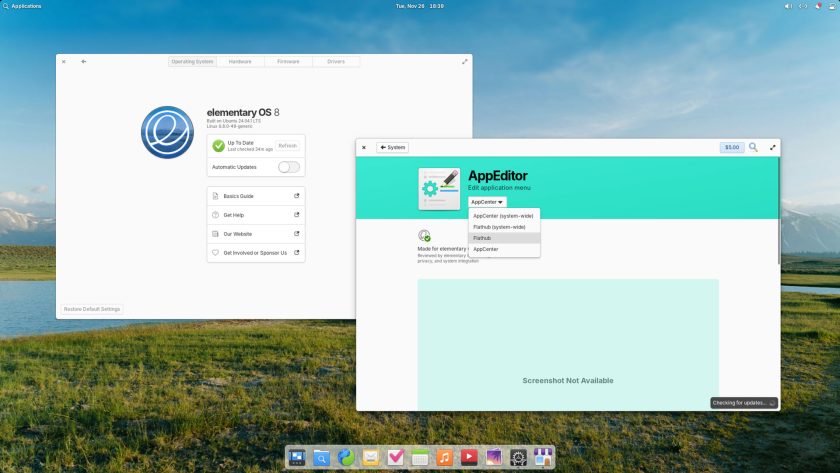Select Flathub (system-wide) source
840x473 pixels.
(x=504, y=227)
